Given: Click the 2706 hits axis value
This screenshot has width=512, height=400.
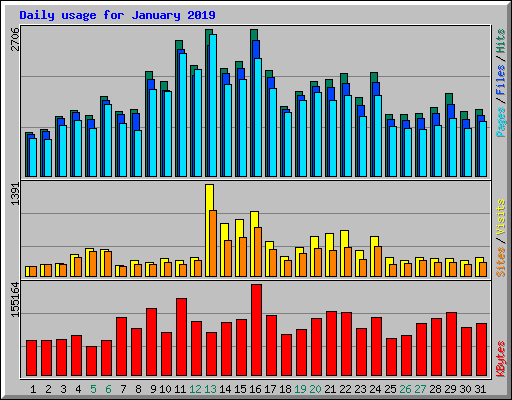Looking at the screenshot, I should click(x=15, y=39).
